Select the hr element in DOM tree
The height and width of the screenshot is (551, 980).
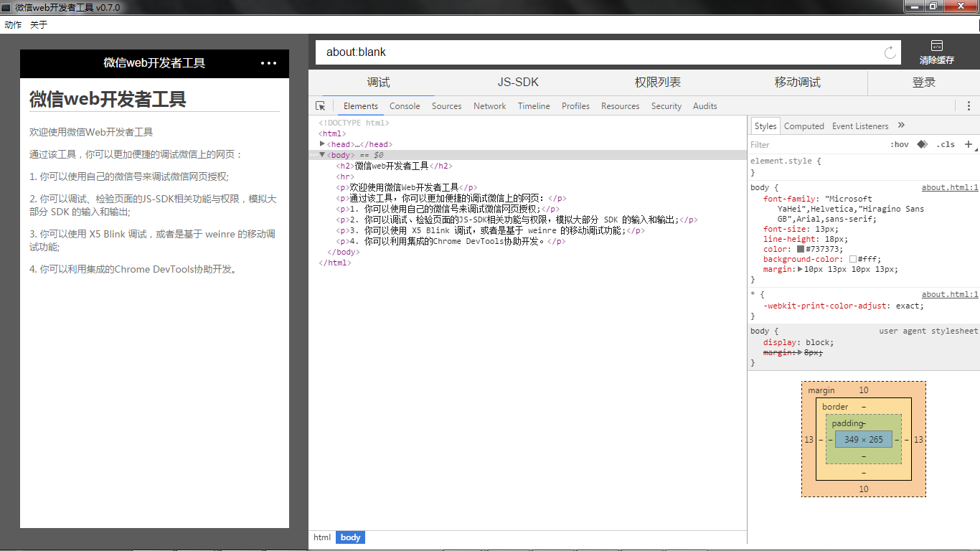(345, 176)
